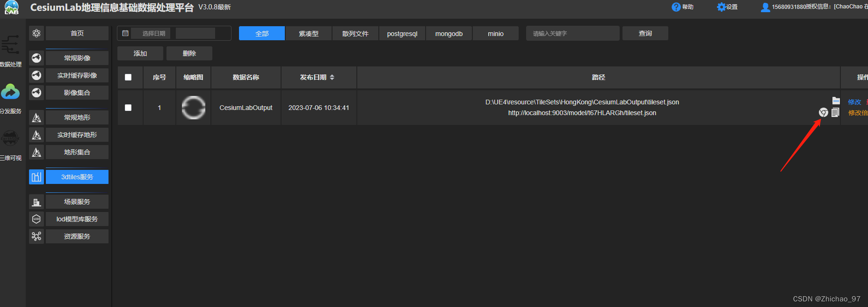
Task: Click the 请输入关键字 keyword search field
Action: tap(573, 33)
